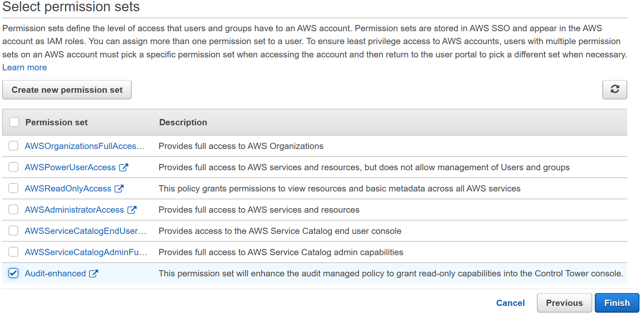Open AWSAdministratorAccess external link icon
Image resolution: width=644 pixels, height=313 pixels.
[132, 209]
